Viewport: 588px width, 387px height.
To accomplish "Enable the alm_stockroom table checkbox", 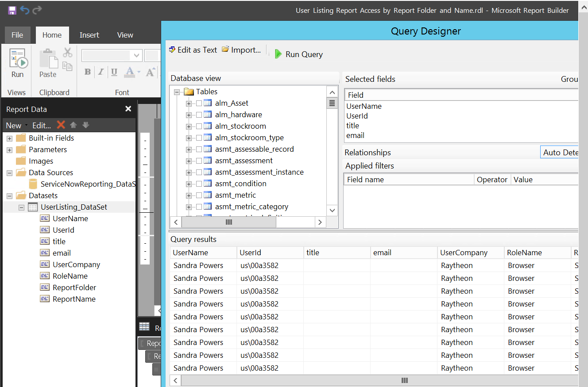I will pos(199,126).
